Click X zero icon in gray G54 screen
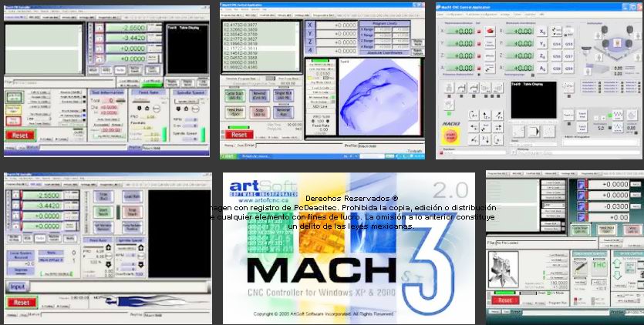The image size is (644, 325). [542, 31]
